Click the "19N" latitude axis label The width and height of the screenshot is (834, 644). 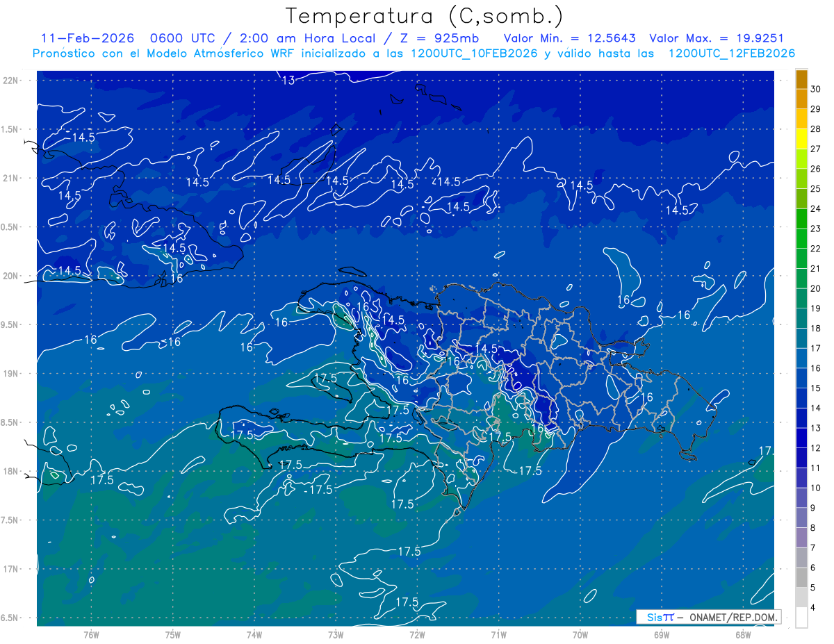point(10,374)
